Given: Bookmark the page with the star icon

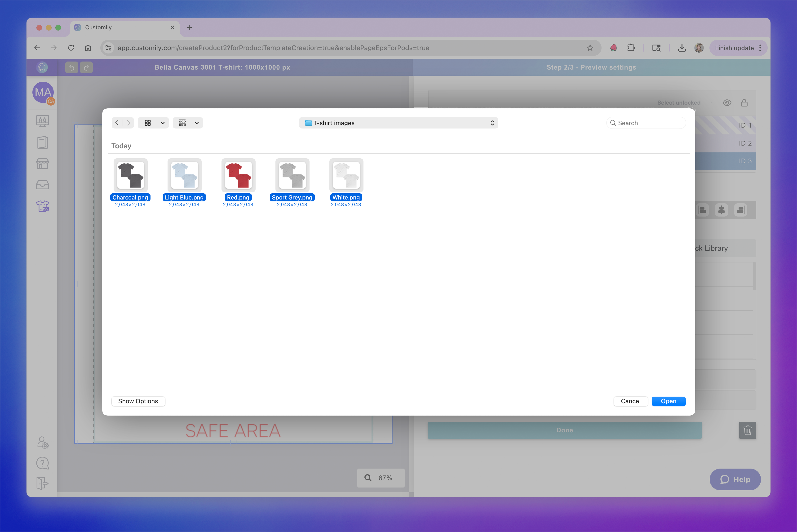Looking at the screenshot, I should (x=590, y=48).
